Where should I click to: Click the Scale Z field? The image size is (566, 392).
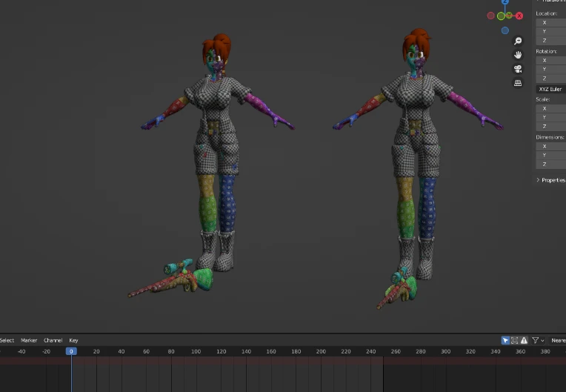click(551, 126)
